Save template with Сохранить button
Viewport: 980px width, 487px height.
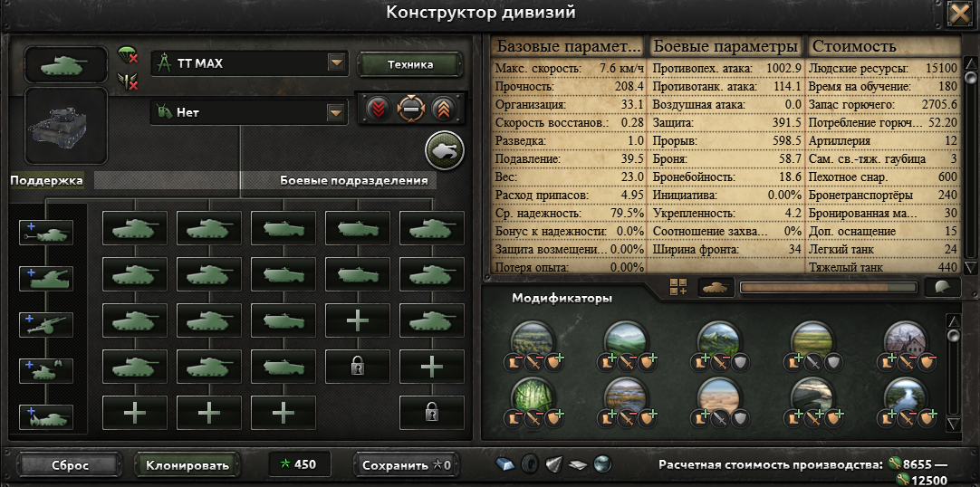click(407, 465)
